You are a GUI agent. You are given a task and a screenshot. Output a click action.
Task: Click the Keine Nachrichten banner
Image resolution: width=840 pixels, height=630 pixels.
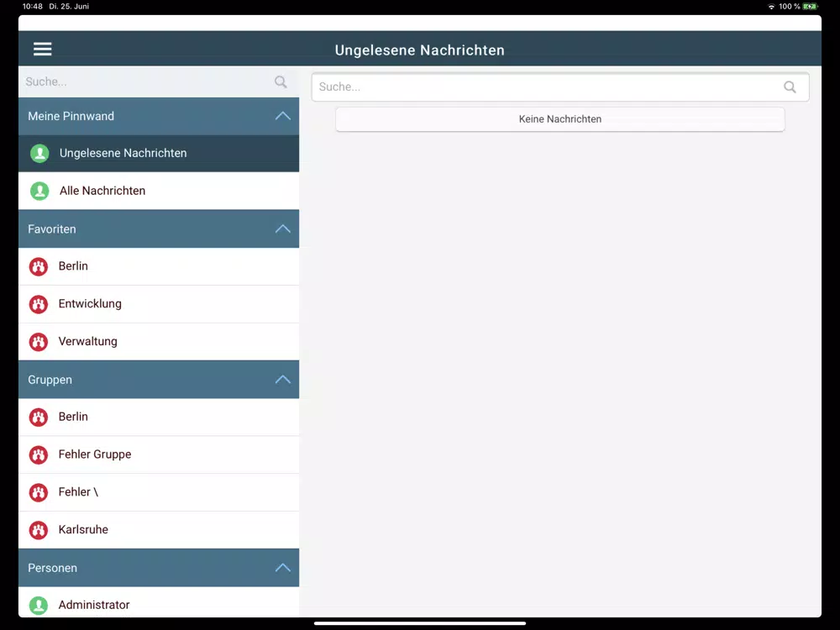560,119
